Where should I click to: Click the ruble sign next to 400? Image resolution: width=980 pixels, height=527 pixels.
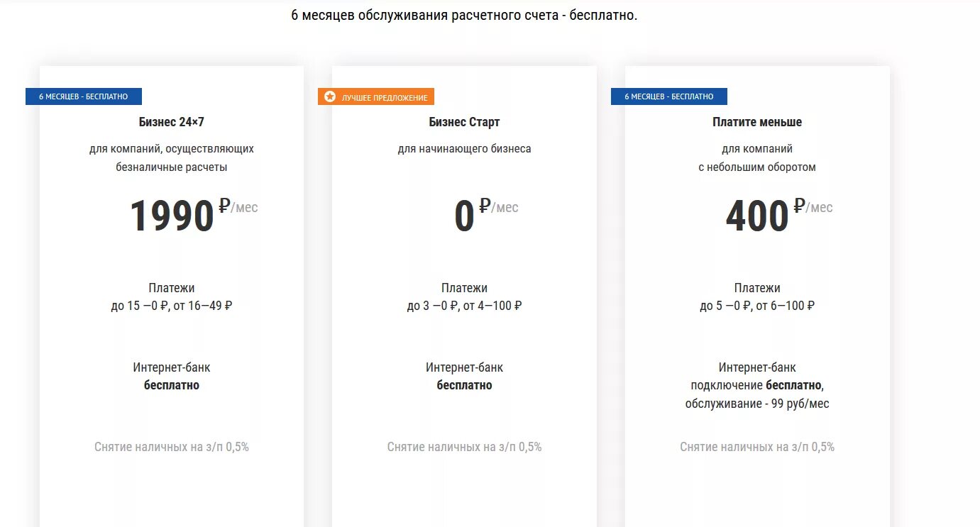[800, 206]
